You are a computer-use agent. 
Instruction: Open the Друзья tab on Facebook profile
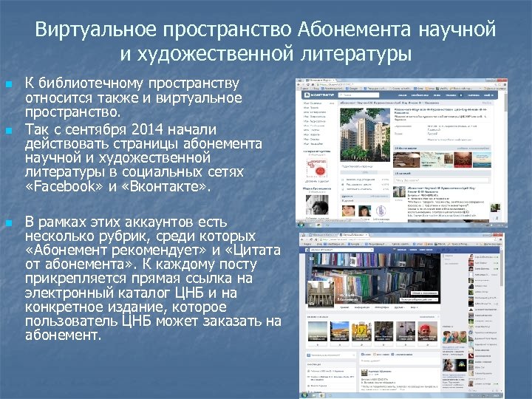coord(399,307)
